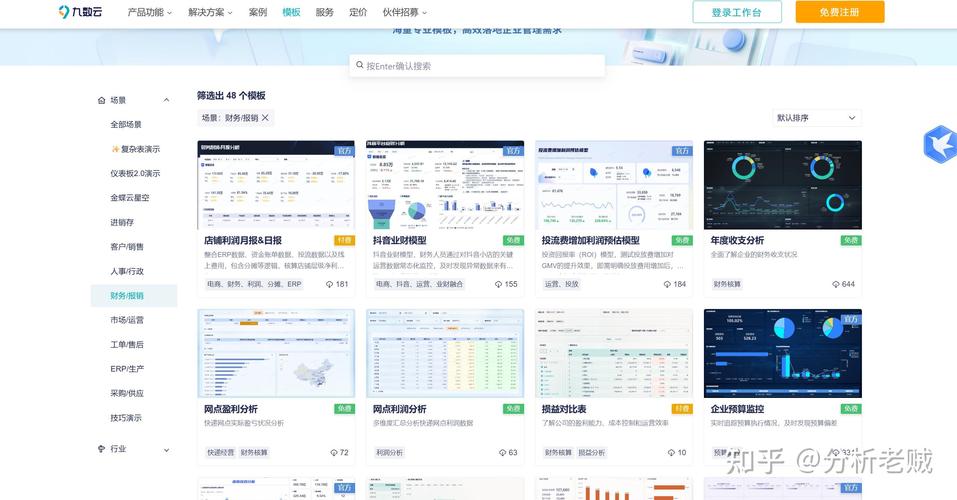
Task: Open the 企业预算监控 template thumbnail
Action: (x=782, y=353)
